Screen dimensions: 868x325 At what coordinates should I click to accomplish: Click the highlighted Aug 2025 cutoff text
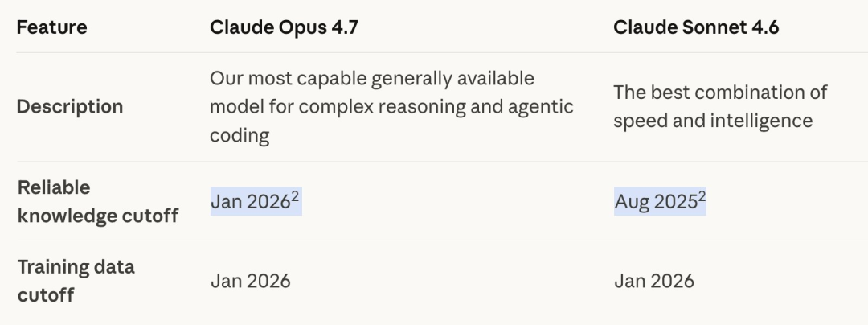654,202
